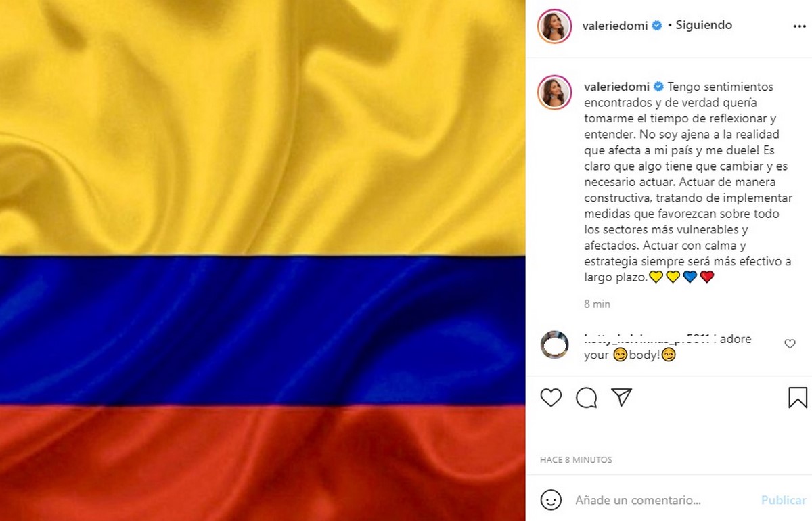Open comments via speech bubble icon
This screenshot has width=812, height=521.
pos(587,398)
